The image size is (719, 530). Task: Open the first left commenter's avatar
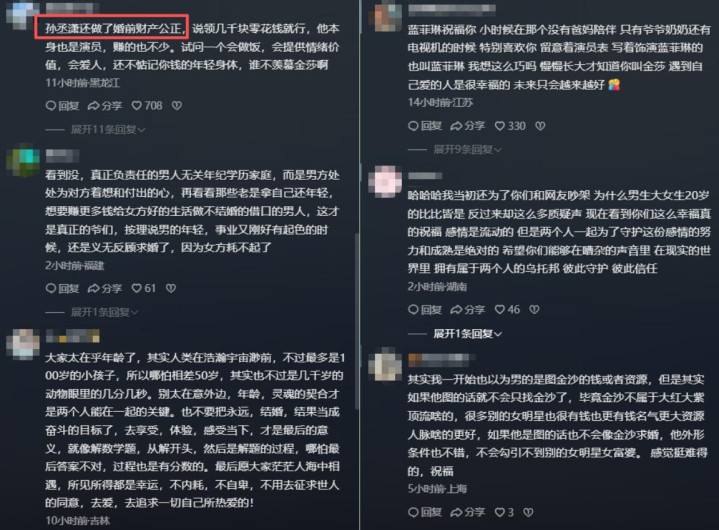(22, 14)
